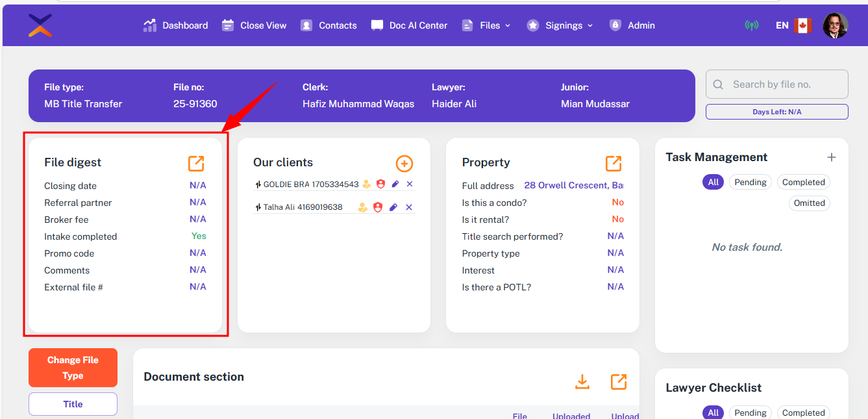Image resolution: width=868 pixels, height=419 pixels.
Task: Click the yellow user icon for GOLDIE BRA
Action: 366,184
